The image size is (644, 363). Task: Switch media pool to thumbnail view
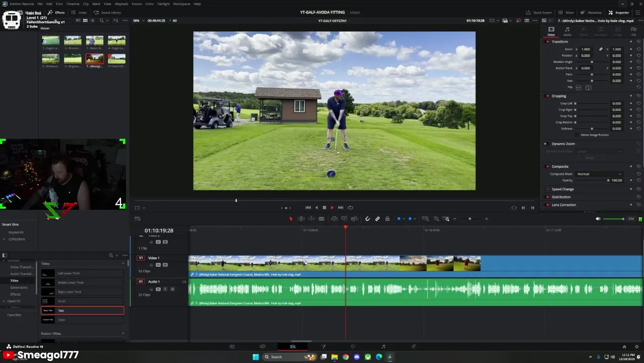coord(85,21)
